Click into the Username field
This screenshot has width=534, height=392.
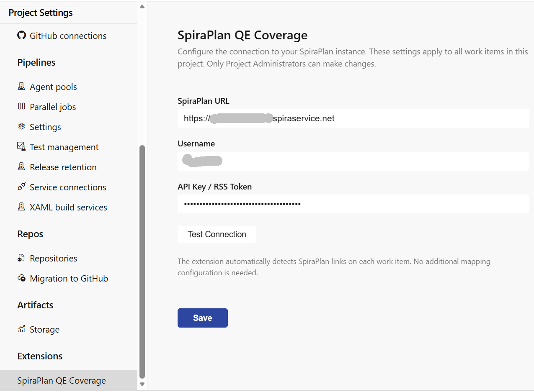(x=353, y=161)
